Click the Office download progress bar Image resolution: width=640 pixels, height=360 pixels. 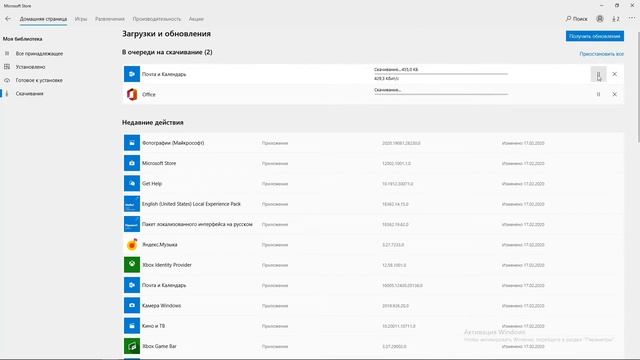441,94
